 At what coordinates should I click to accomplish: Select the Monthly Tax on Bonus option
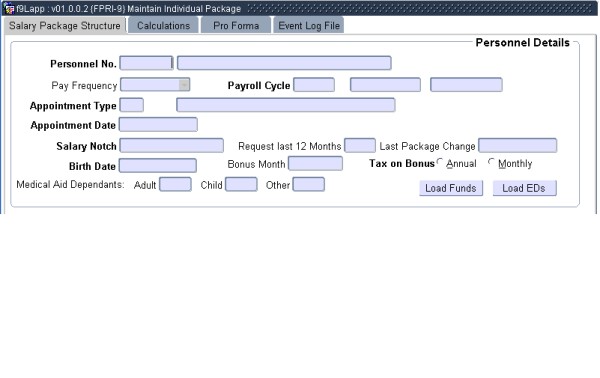[x=491, y=162]
